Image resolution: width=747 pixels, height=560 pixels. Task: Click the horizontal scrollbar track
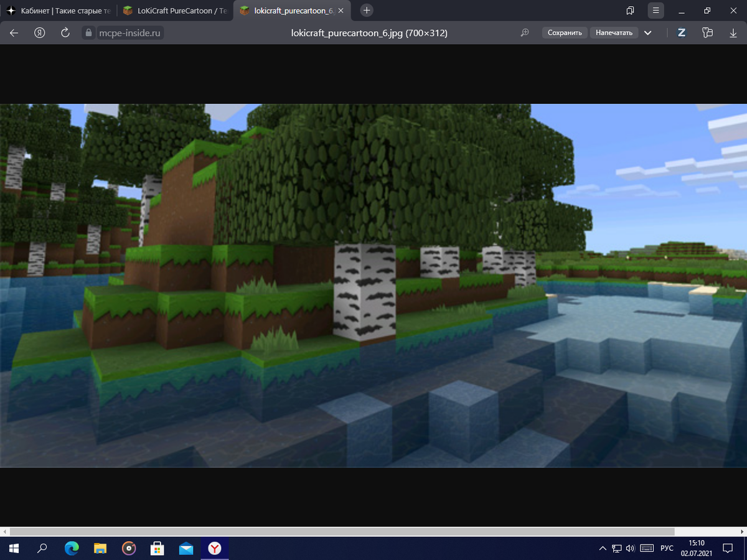point(374,533)
